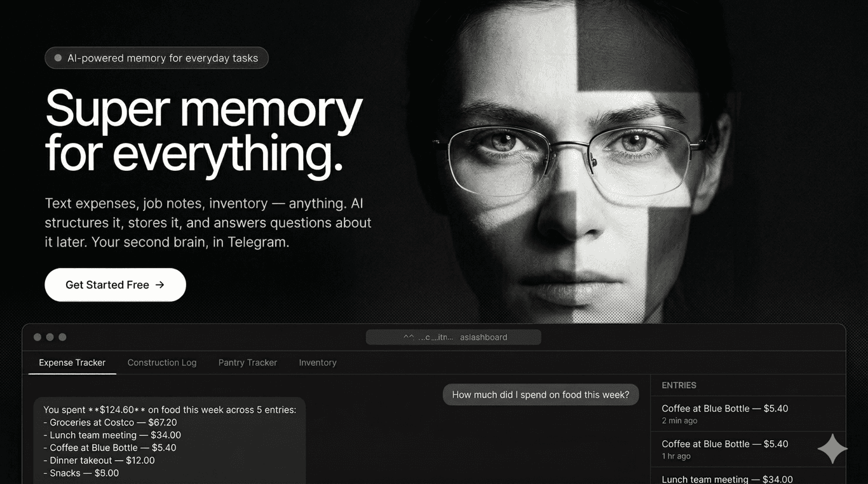Select the Pantry Tracker tab
The image size is (868, 484).
[x=248, y=363]
